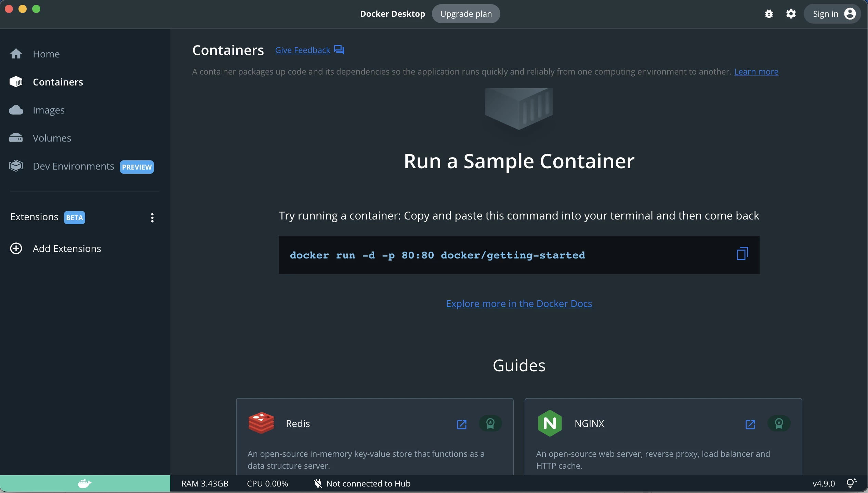Go to Home in sidebar

[x=46, y=54]
